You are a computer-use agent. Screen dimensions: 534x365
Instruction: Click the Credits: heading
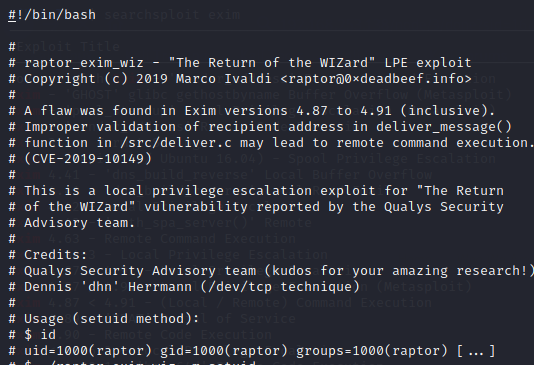[56, 255]
